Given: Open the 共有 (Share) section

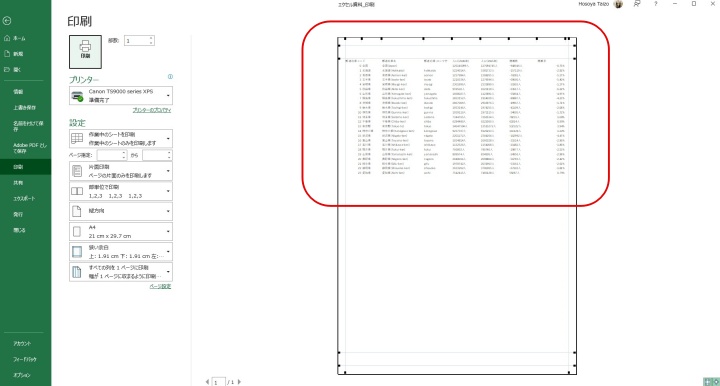Looking at the screenshot, I should coord(26,183).
